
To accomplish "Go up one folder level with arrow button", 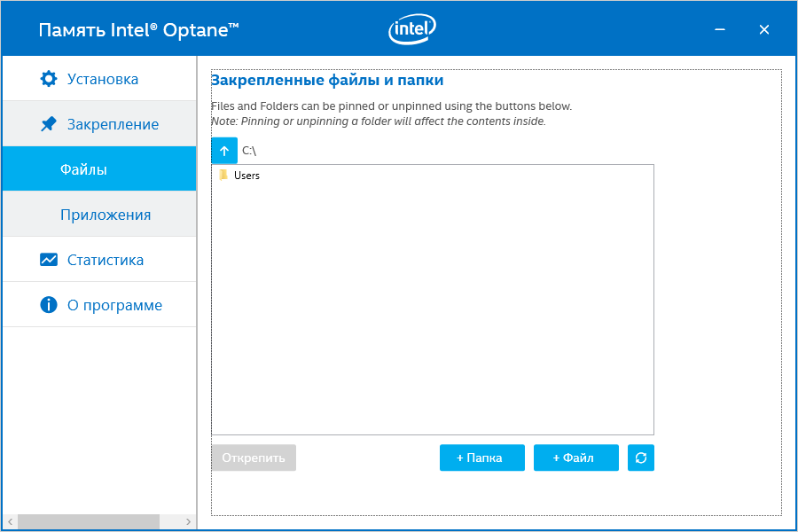I will 224,151.
